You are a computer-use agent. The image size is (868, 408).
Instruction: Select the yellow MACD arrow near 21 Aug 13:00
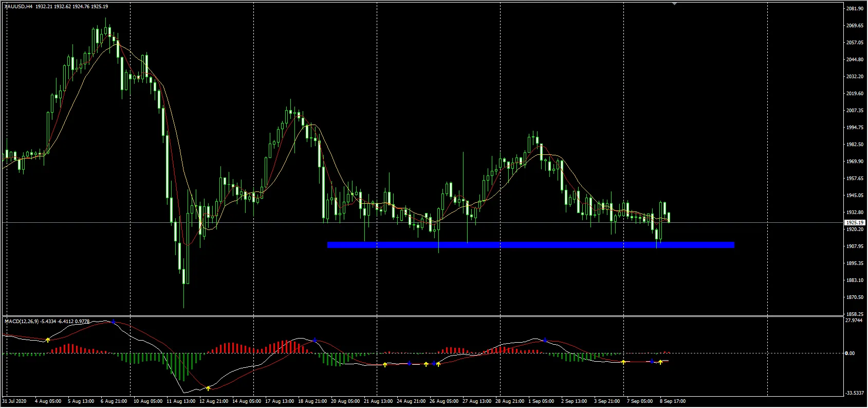click(x=385, y=364)
